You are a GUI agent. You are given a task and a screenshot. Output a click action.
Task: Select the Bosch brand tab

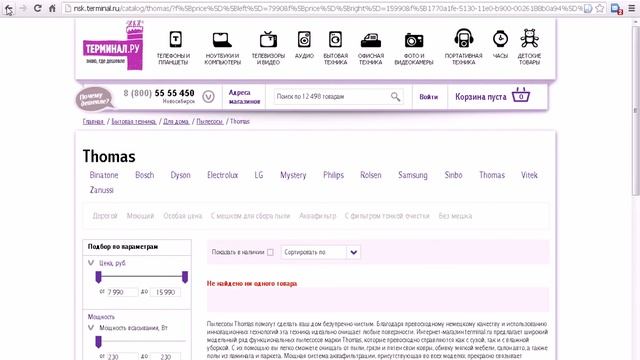pyautogui.click(x=144, y=175)
